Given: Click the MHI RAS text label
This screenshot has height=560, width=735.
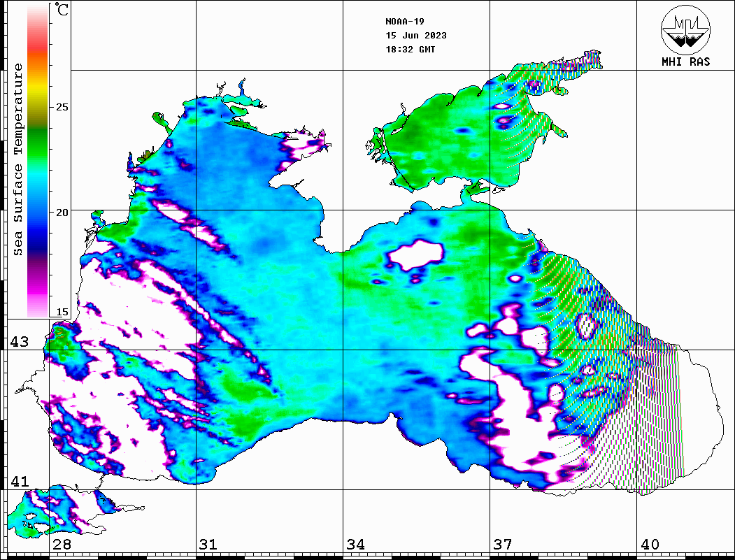Looking at the screenshot, I should (685, 62).
